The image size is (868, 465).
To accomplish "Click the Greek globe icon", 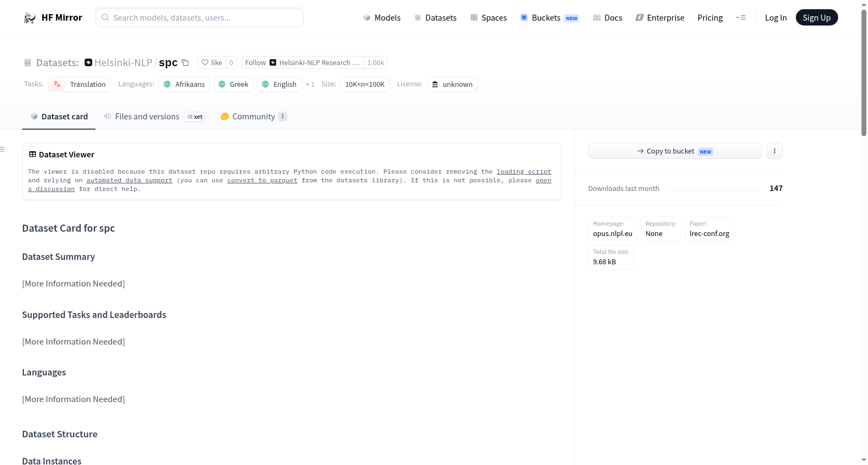I will (x=222, y=84).
